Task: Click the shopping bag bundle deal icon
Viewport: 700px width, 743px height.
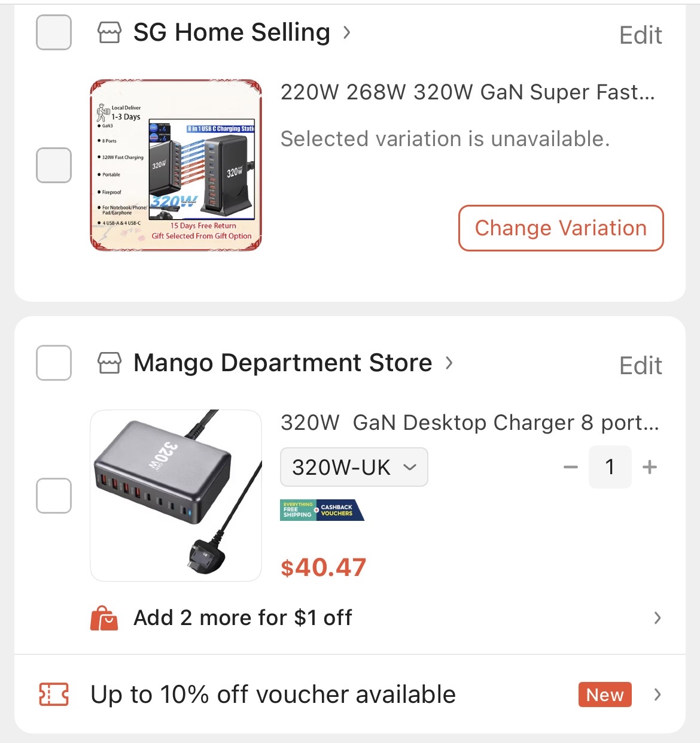Action: tap(104, 618)
